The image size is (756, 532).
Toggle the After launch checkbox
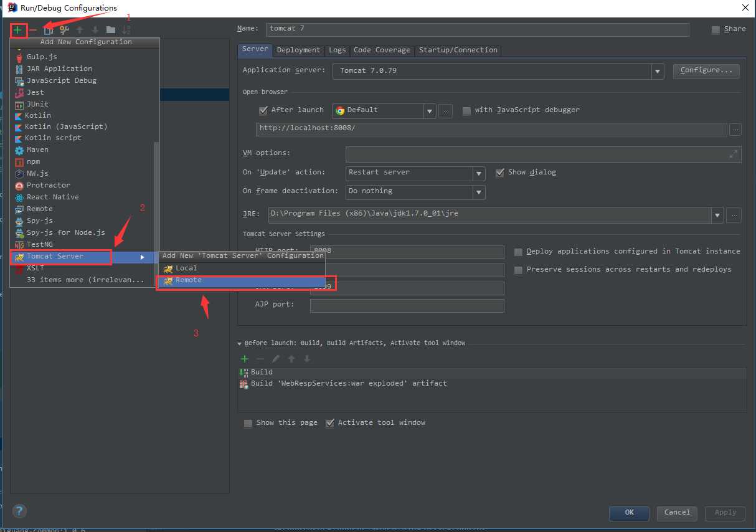tap(263, 110)
